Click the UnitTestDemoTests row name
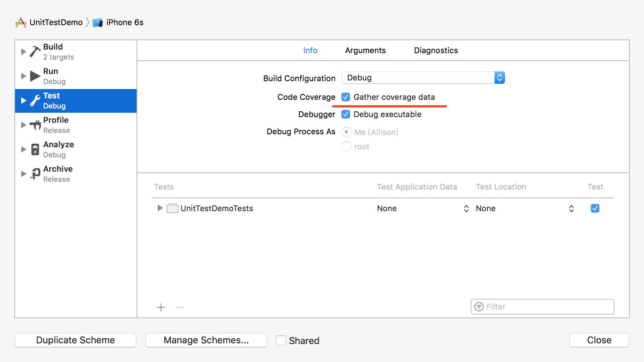Screen dimensions: 644x362 (217, 208)
